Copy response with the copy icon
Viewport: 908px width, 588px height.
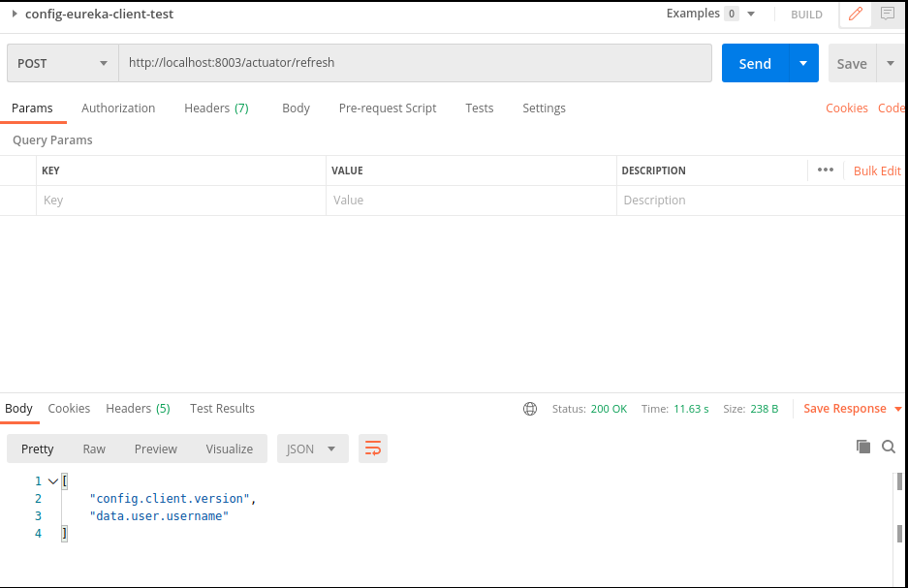[862, 447]
